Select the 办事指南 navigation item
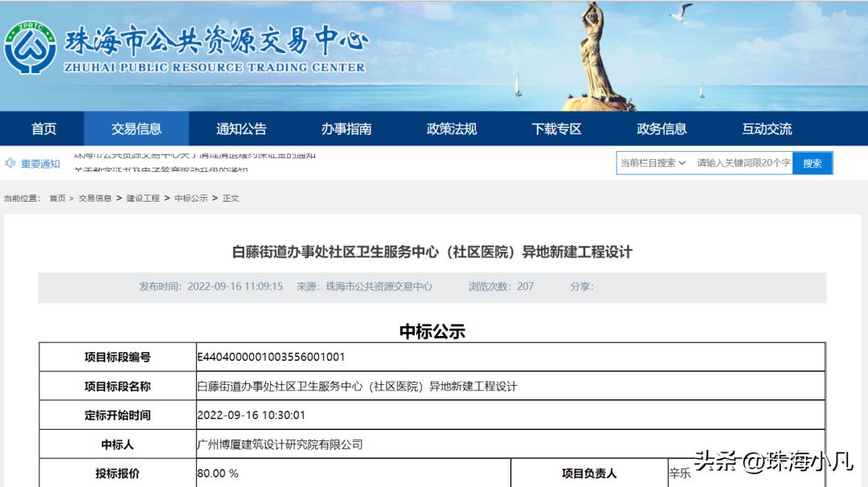The image size is (868, 487). pyautogui.click(x=344, y=128)
